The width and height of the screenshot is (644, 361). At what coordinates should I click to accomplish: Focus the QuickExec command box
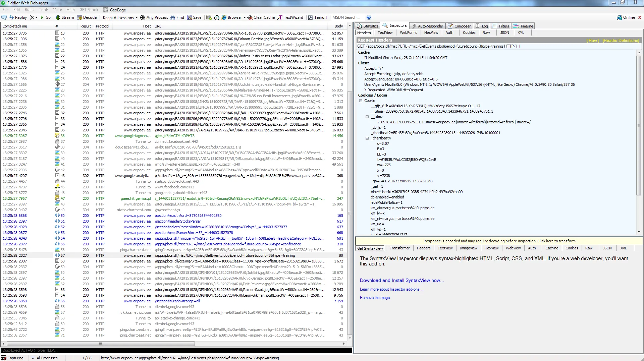click(176, 350)
